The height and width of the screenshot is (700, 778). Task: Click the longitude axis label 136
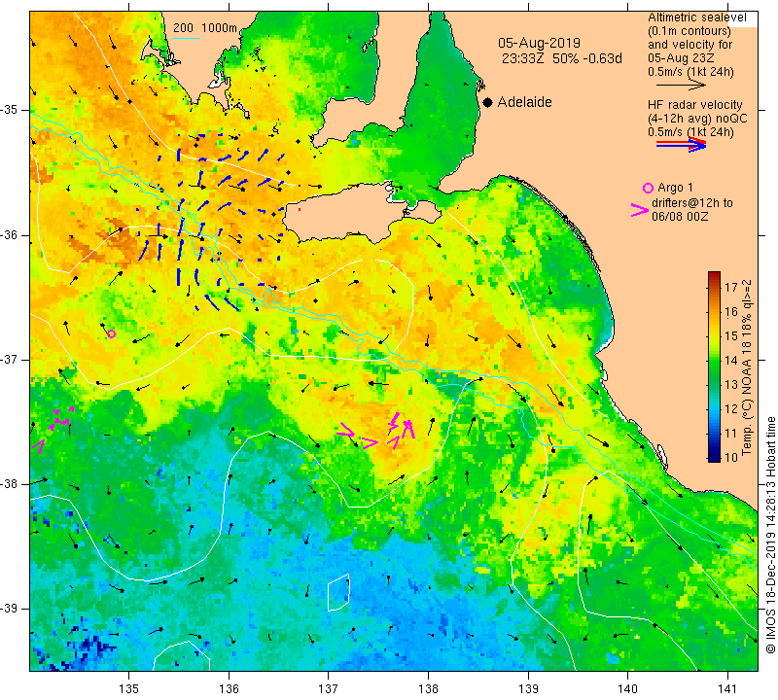click(x=229, y=688)
